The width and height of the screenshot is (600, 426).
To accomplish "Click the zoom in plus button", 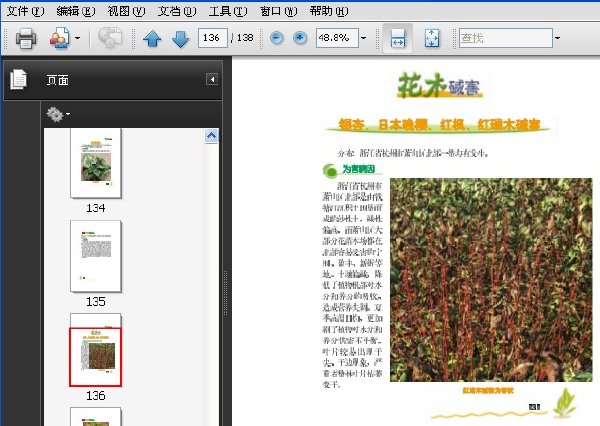I will 300,38.
